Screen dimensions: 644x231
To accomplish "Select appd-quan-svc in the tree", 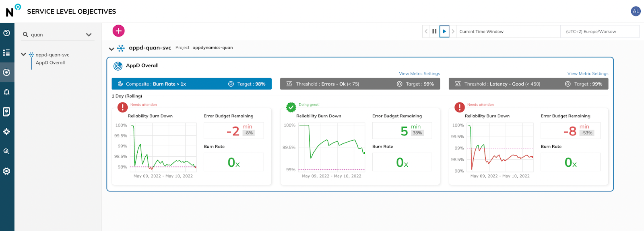I will tap(52, 55).
